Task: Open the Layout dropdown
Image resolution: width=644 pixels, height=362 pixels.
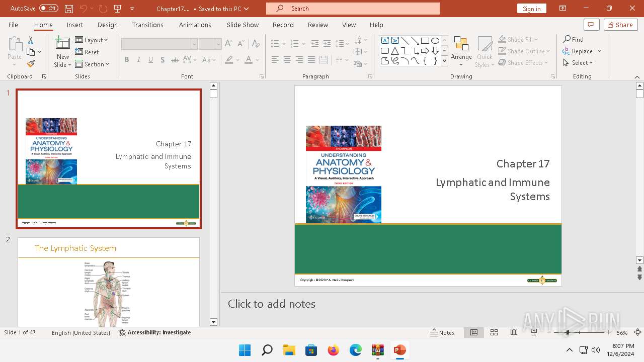Action: tap(92, 40)
